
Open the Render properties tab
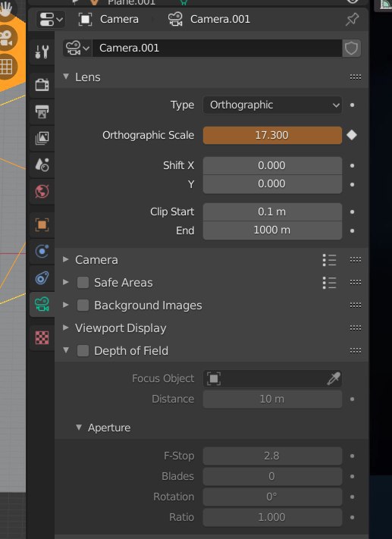[x=42, y=85]
